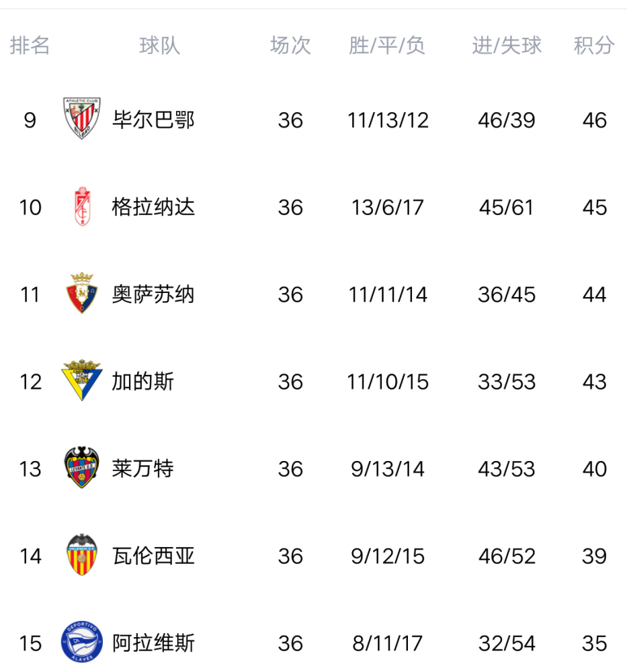Select team 莱万特 in the table
The height and width of the screenshot is (672, 627).
pos(143,468)
